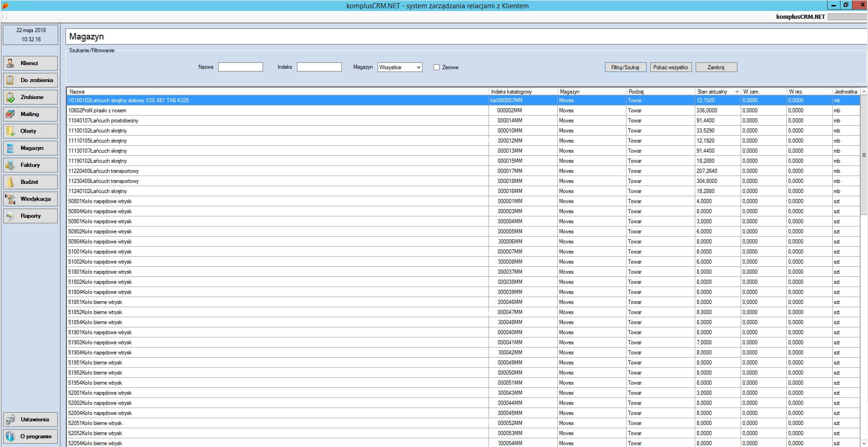Focus the Nazwa search field

pos(241,67)
